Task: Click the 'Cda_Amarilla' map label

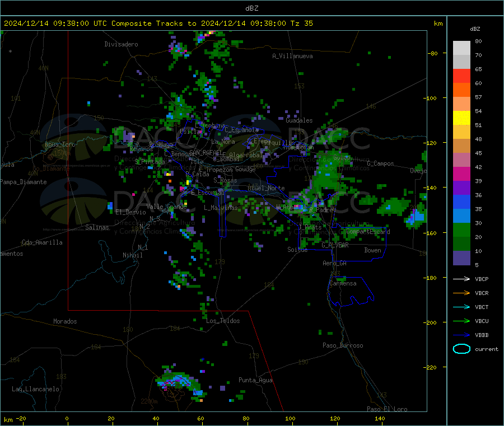Action: coord(42,242)
